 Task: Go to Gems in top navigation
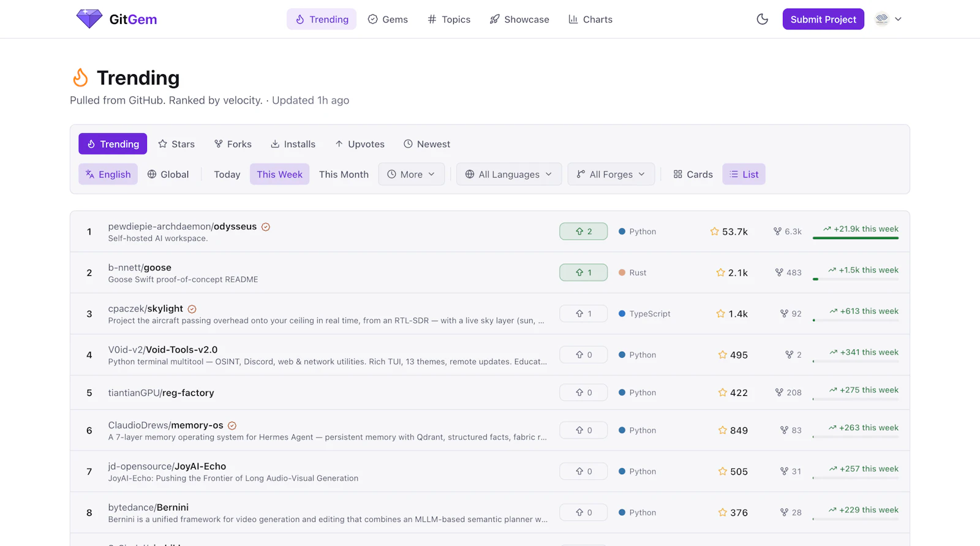[388, 19]
